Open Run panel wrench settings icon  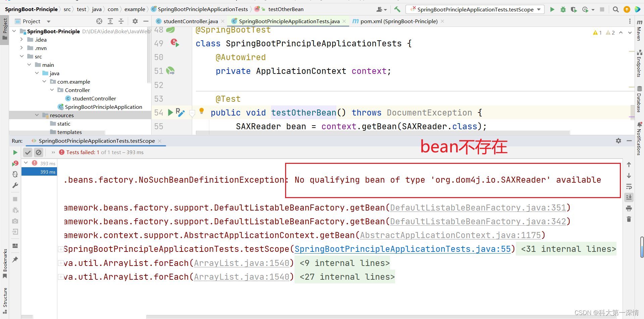[x=15, y=185]
